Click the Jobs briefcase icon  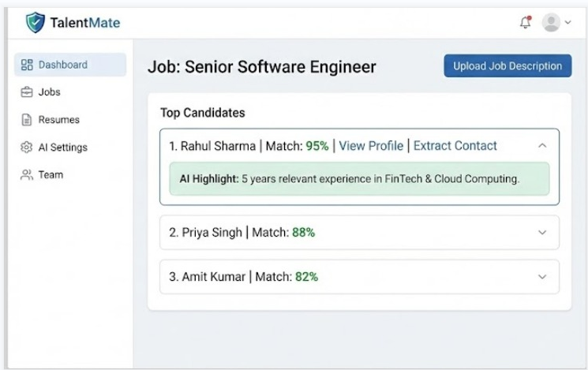(26, 92)
